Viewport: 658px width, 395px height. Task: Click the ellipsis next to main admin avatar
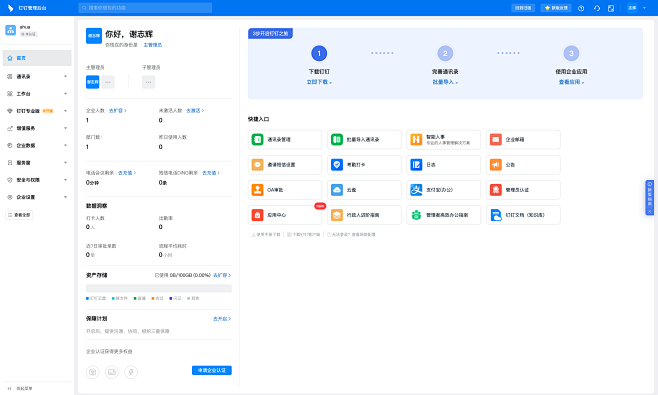pyautogui.click(x=108, y=82)
